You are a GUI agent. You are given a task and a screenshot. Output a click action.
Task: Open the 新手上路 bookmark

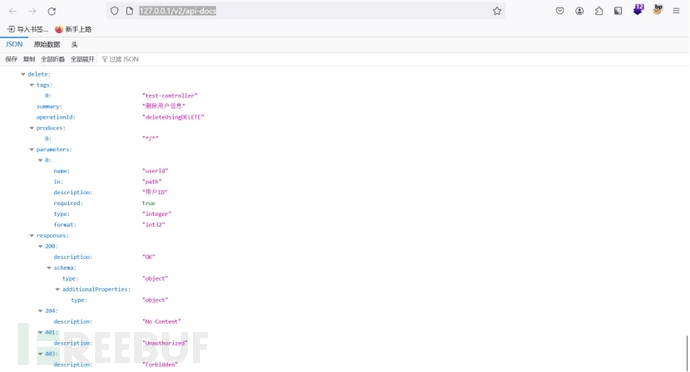point(73,29)
